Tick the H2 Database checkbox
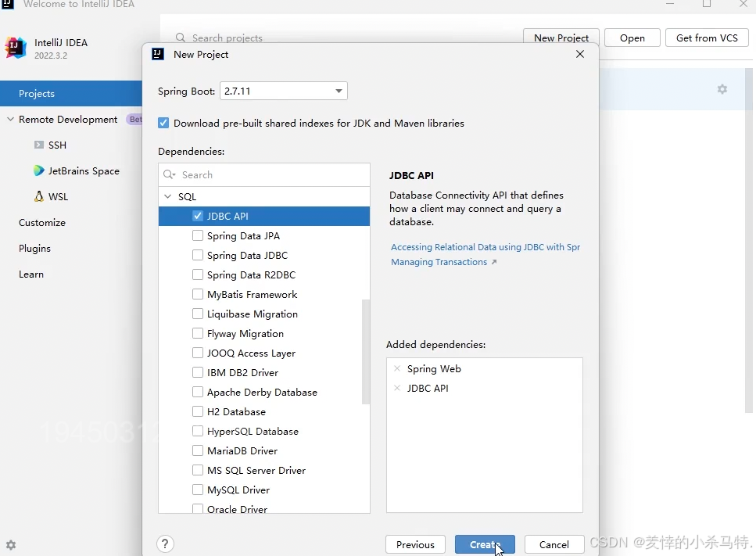The image size is (756, 556). point(198,411)
